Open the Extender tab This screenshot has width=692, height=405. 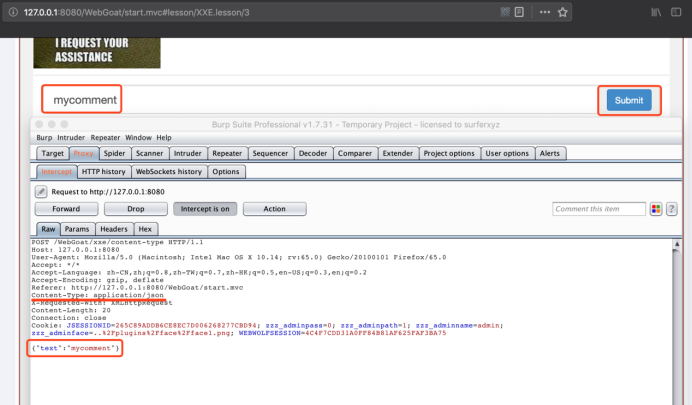398,153
